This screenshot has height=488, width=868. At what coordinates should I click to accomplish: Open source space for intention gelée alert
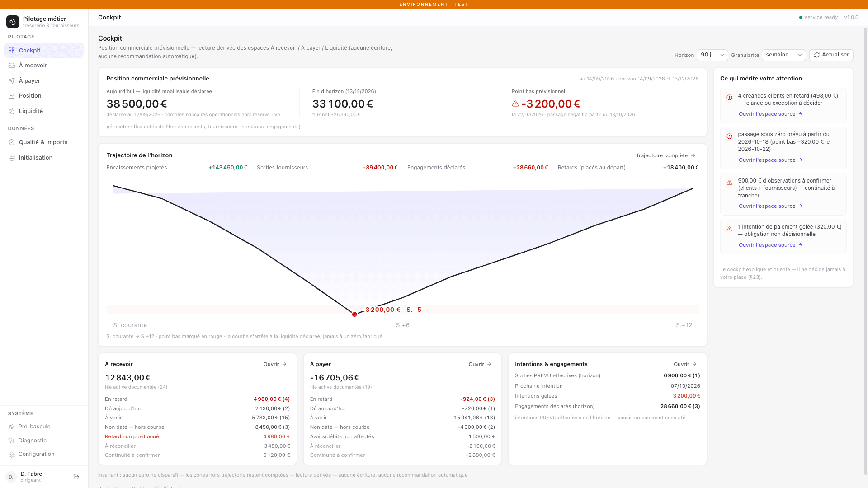point(770,245)
